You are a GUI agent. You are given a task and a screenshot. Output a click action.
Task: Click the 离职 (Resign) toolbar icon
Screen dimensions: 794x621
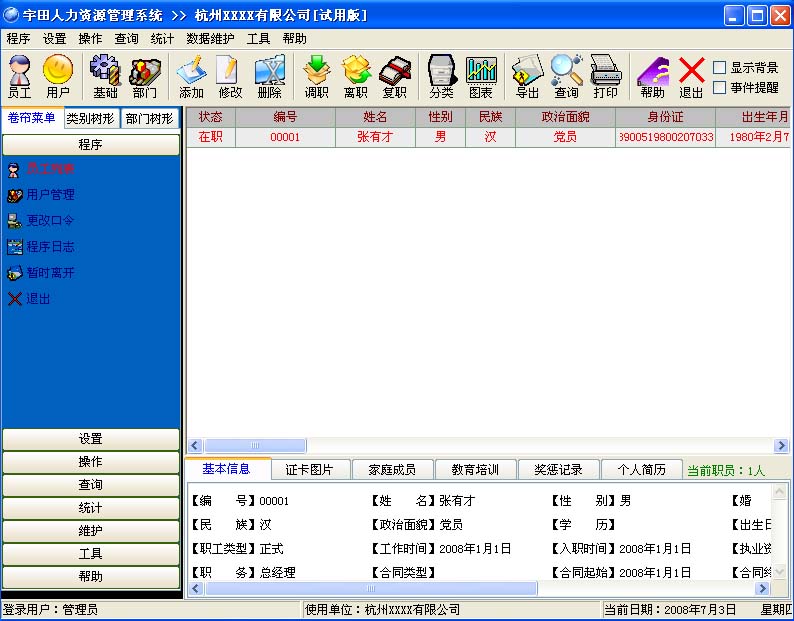(x=355, y=76)
